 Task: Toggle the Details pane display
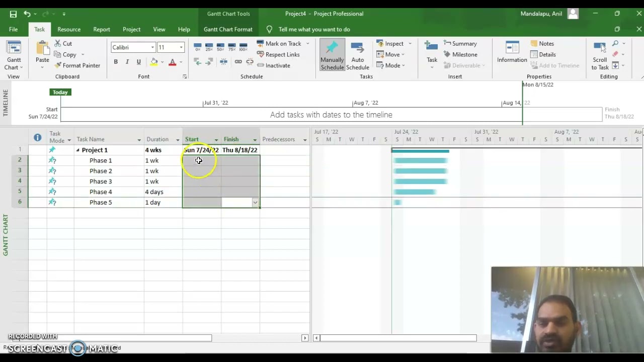pos(543,55)
